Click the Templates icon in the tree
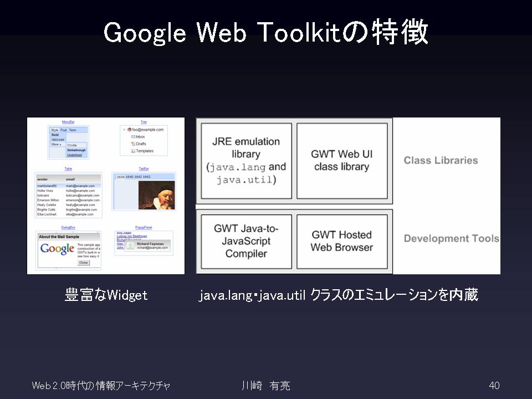The image size is (532, 399). (x=133, y=151)
